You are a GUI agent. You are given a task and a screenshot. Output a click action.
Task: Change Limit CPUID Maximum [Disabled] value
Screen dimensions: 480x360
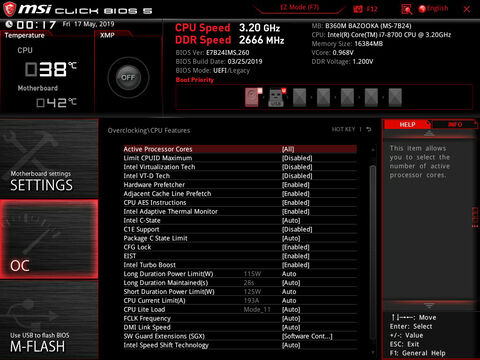[297, 158]
